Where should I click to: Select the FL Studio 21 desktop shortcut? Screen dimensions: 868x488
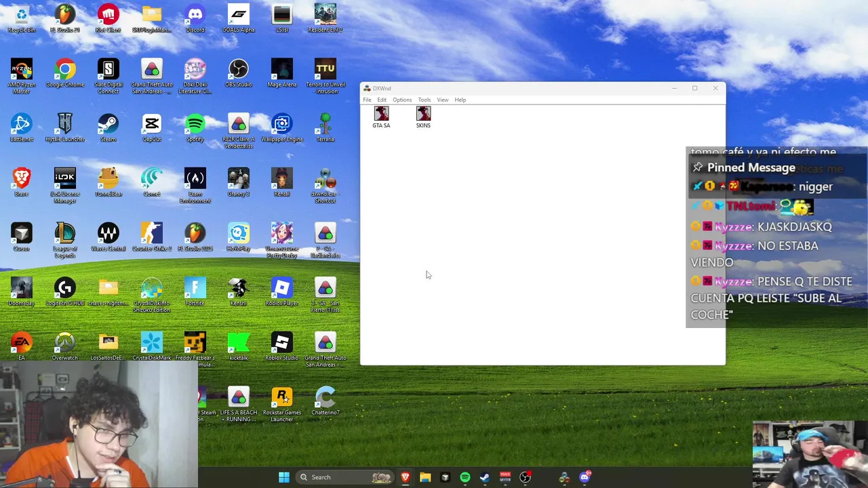[x=65, y=18]
